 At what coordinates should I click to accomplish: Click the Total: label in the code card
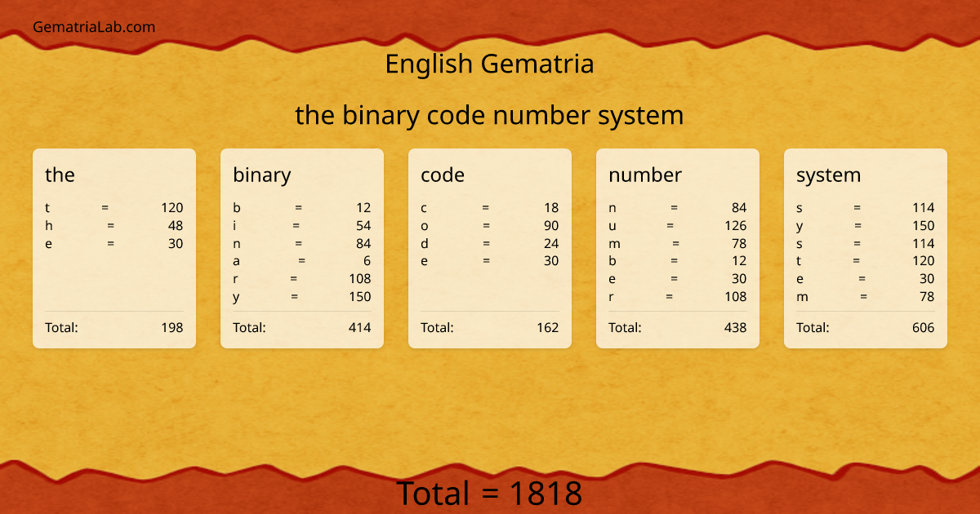[x=437, y=328]
